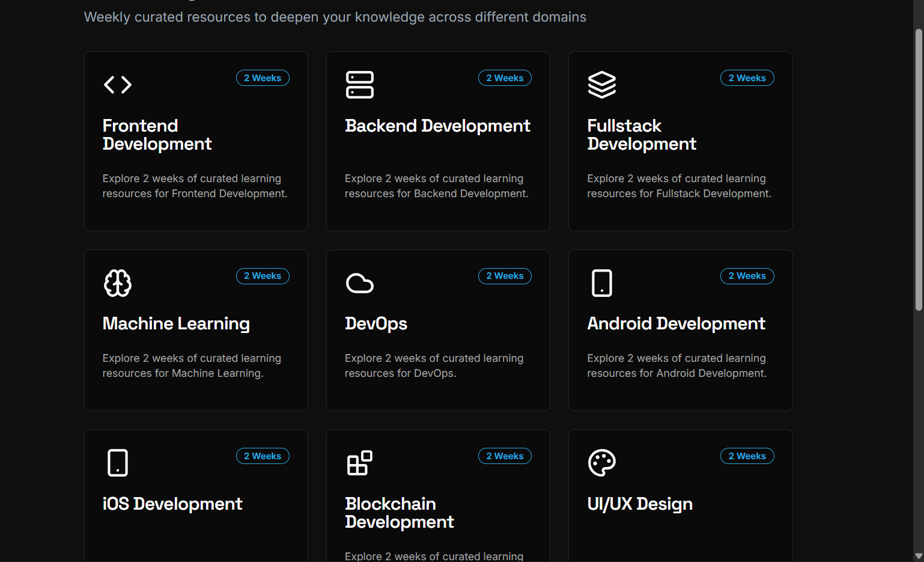Select the smartphone icon on Android Development card
The image size is (924, 562).
[x=602, y=283]
